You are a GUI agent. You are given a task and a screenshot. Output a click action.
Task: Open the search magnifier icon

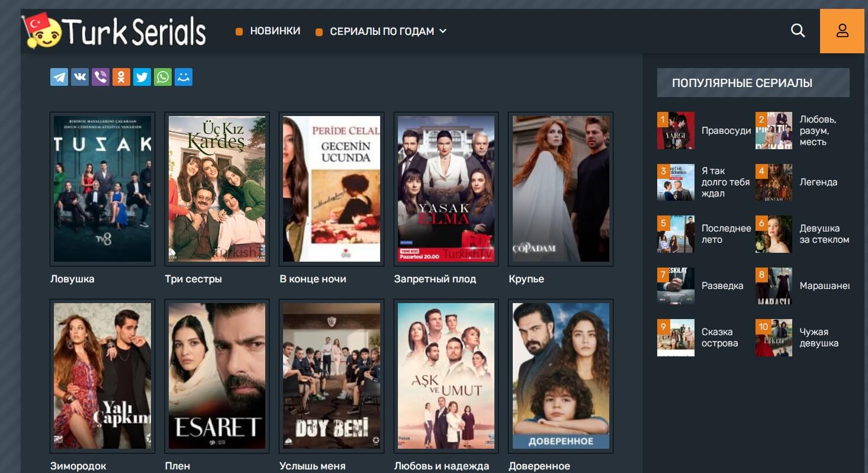(798, 31)
